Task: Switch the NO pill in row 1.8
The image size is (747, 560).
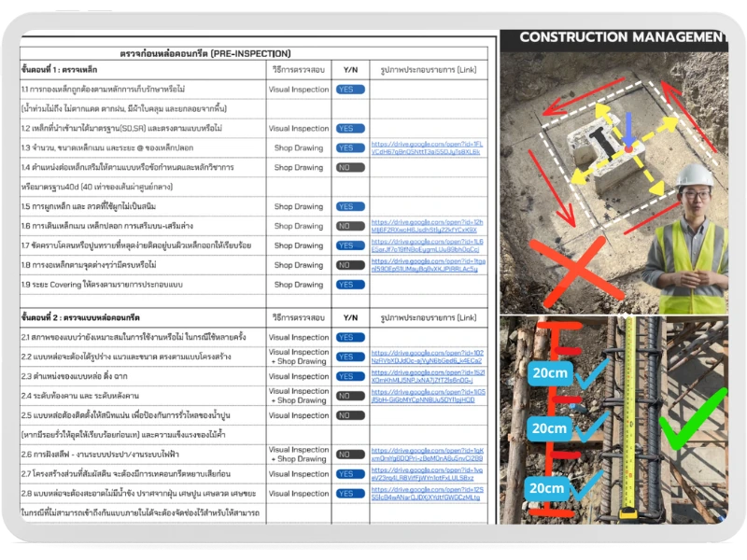Action: coord(350,265)
